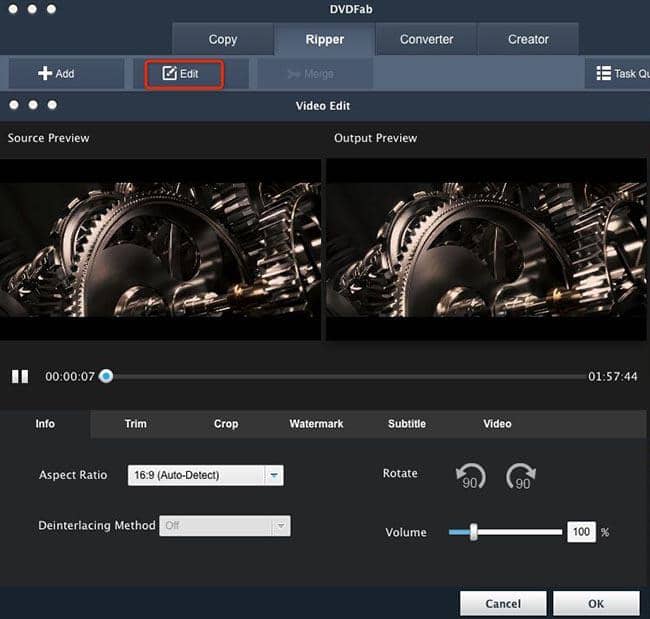Click the playback position knob on timeline

tap(106, 376)
